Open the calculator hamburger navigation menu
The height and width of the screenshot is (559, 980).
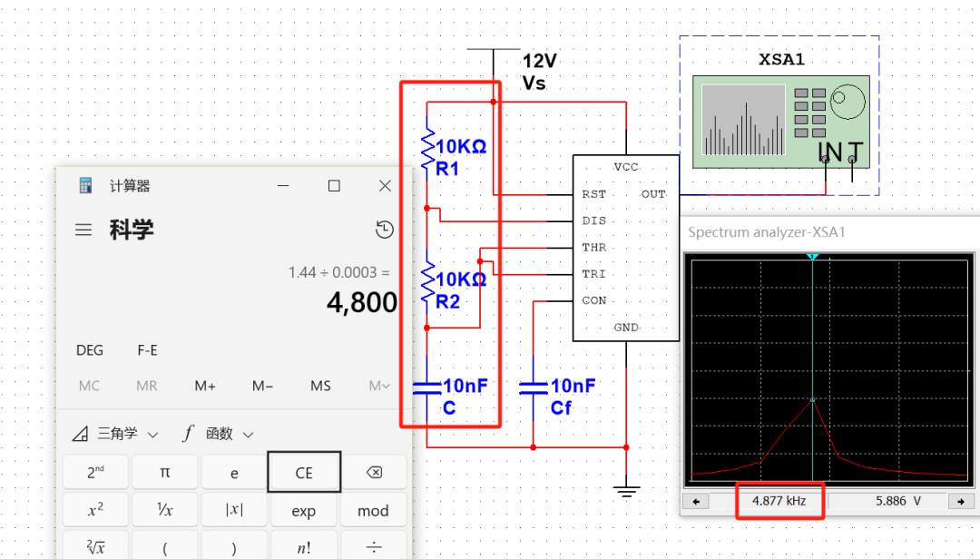tap(83, 230)
